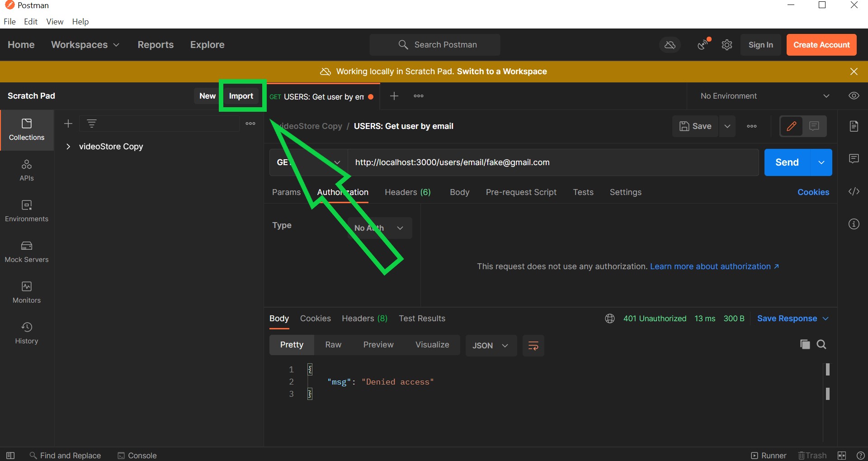The image size is (868, 461).
Task: Open the Send options dropdown arrow
Action: pyautogui.click(x=821, y=162)
